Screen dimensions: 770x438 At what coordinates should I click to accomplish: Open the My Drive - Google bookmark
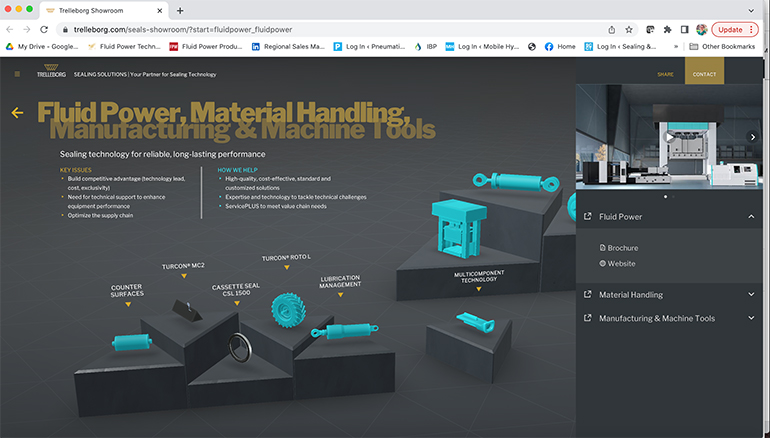(42, 47)
